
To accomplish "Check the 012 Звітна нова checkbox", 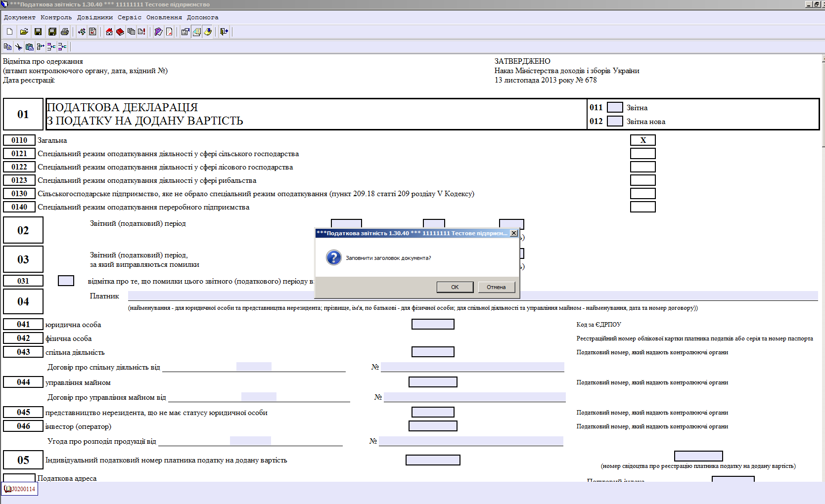I will [614, 121].
